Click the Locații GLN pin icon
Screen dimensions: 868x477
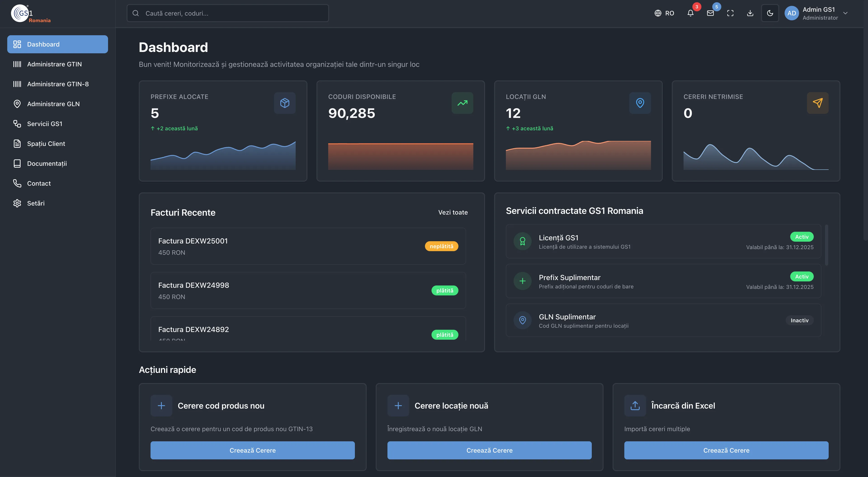point(640,103)
